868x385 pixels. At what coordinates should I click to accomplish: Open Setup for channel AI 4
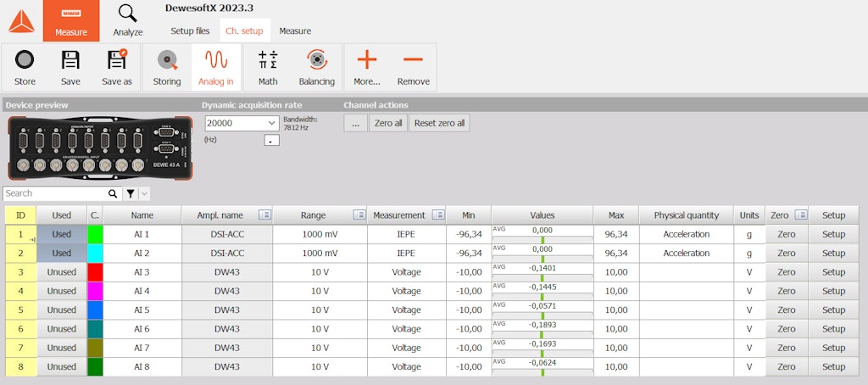click(x=833, y=291)
